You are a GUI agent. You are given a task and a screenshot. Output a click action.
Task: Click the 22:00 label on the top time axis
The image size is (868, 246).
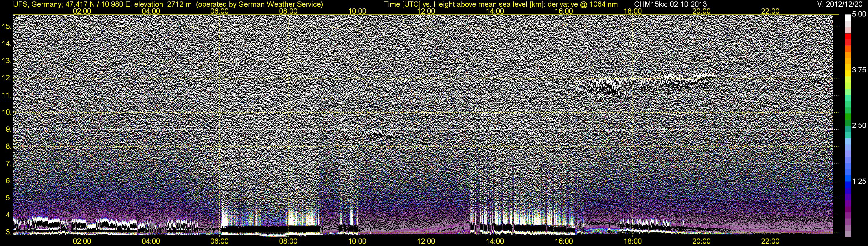coord(770,11)
